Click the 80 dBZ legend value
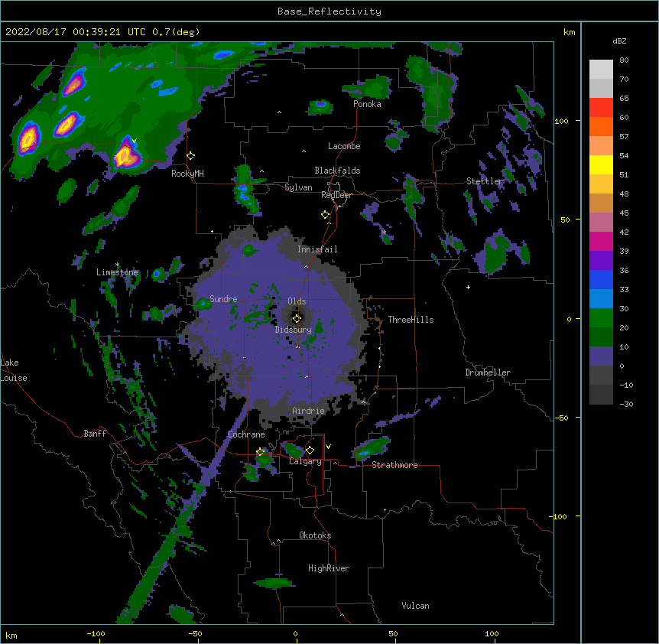Image resolution: width=659 pixels, height=644 pixels. click(624, 60)
